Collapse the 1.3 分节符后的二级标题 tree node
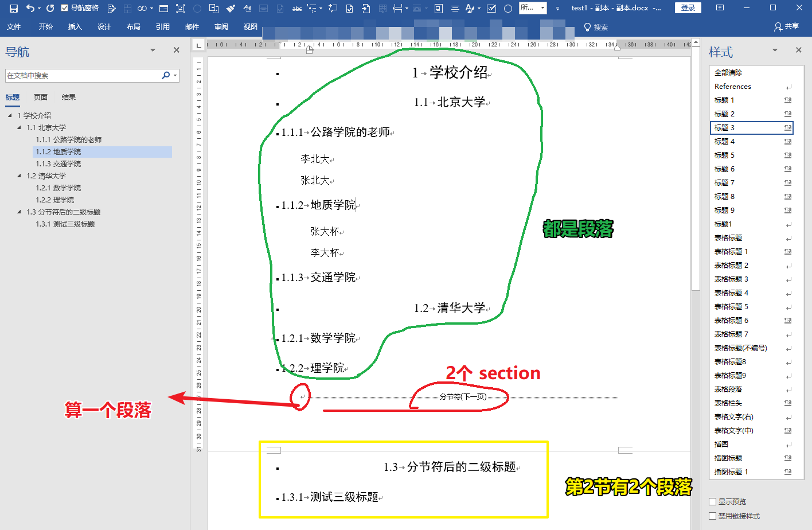This screenshot has width=812, height=530. point(19,212)
